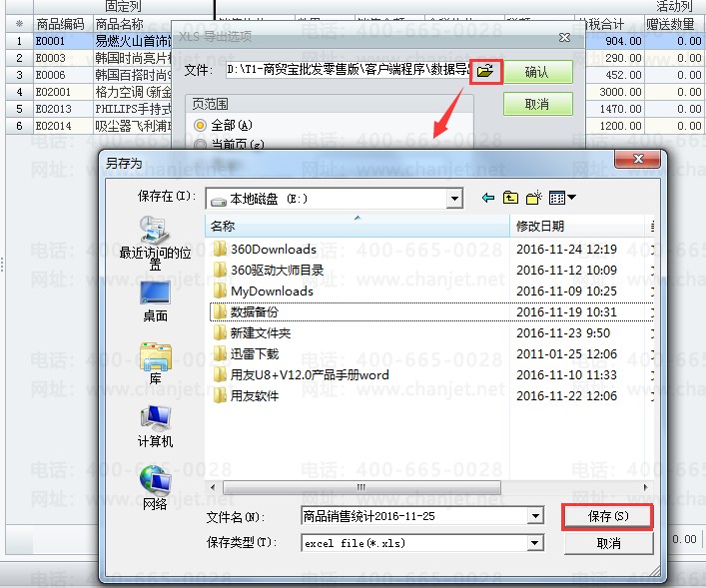Screen dimensions: 706x588
Task: Select the 360驱动大师目录 folder
Action: (x=269, y=271)
